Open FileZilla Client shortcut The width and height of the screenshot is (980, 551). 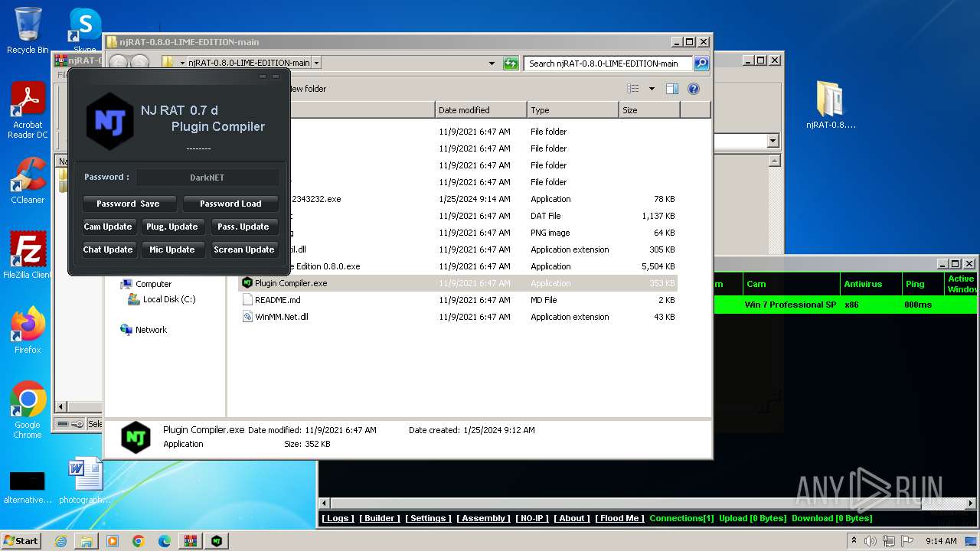click(x=28, y=256)
